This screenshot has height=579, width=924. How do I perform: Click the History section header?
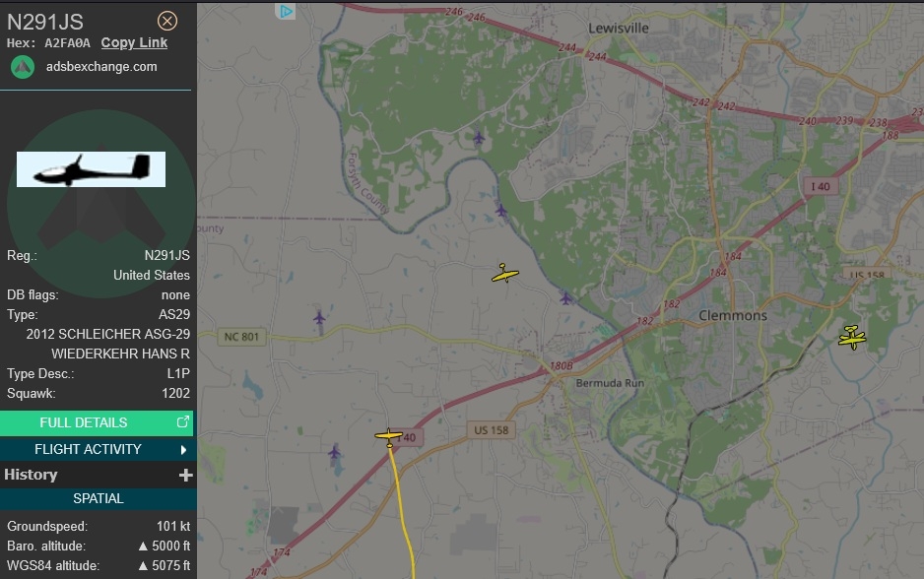[x=31, y=475]
